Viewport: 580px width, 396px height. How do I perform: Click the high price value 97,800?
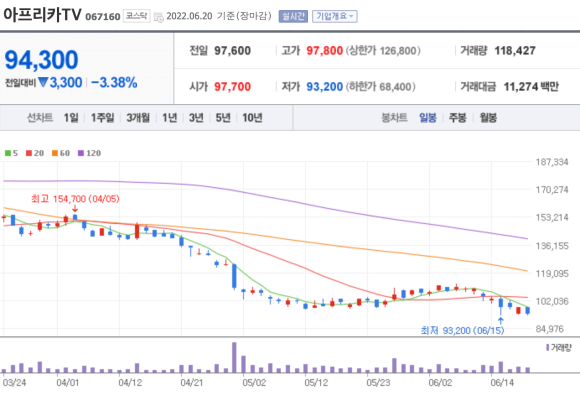tap(324, 51)
